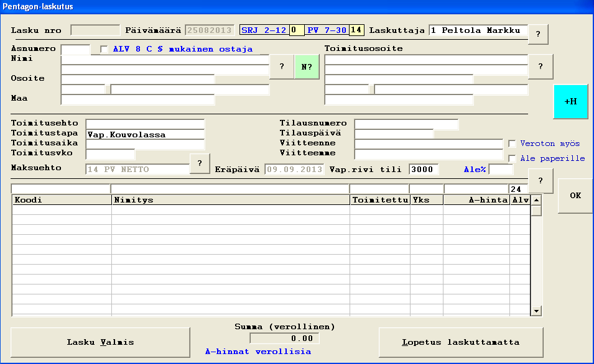Enable ALV 8 C S mukainen ostaja checkbox
The height and width of the screenshot is (364, 594).
(104, 49)
